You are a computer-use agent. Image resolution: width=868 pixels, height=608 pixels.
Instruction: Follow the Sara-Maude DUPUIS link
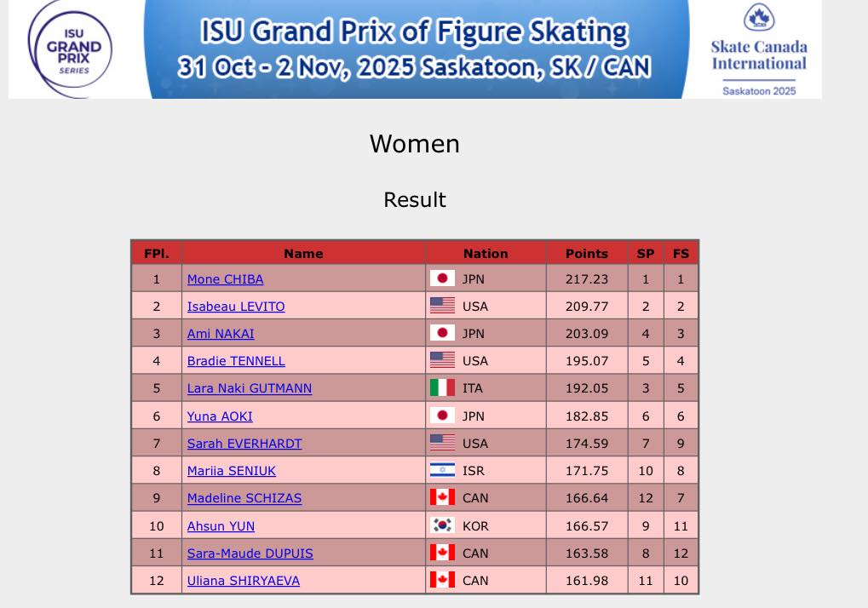pos(250,554)
